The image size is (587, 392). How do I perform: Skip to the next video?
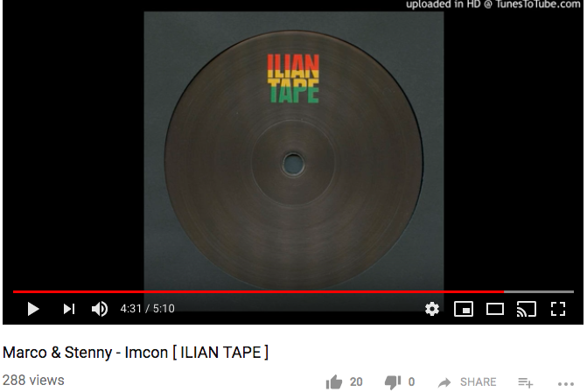(x=69, y=309)
